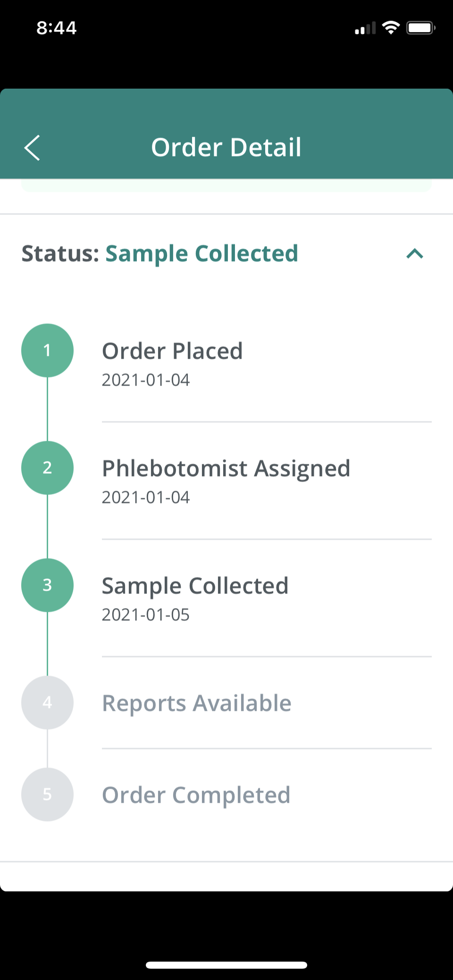Select the Phlebotomist Assigned step label

226,469
